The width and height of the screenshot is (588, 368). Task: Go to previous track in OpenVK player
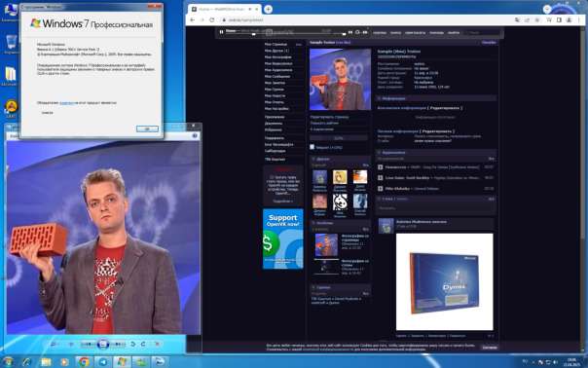(350, 32)
